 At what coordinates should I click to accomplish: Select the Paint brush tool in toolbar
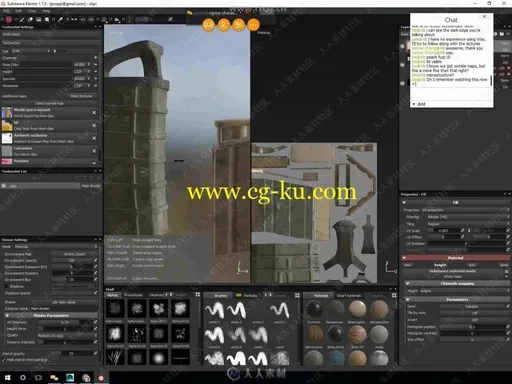pos(23,20)
